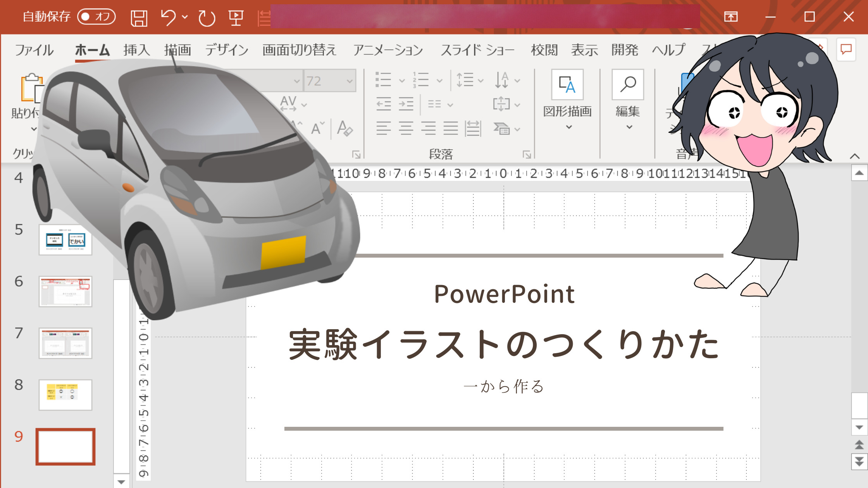Open the line spacing menu
The height and width of the screenshot is (488, 868).
470,80
